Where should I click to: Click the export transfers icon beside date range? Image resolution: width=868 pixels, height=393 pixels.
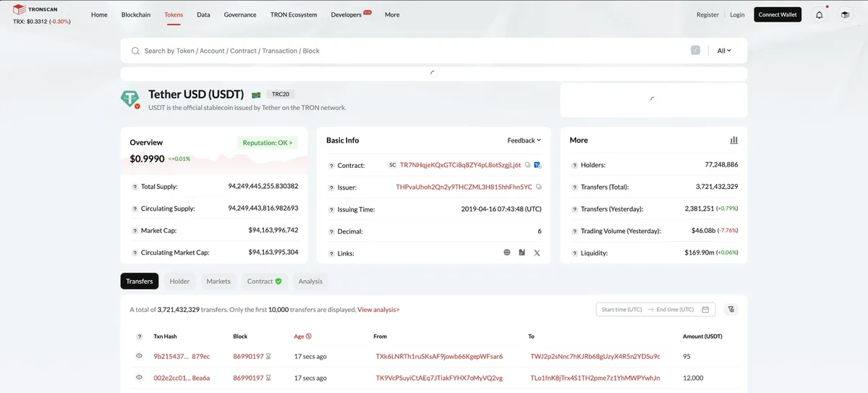pos(731,310)
